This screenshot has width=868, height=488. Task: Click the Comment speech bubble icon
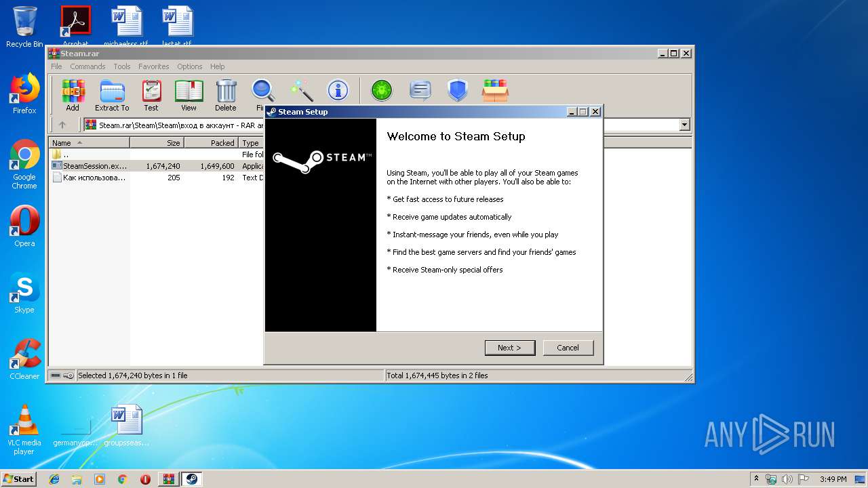[x=420, y=90]
